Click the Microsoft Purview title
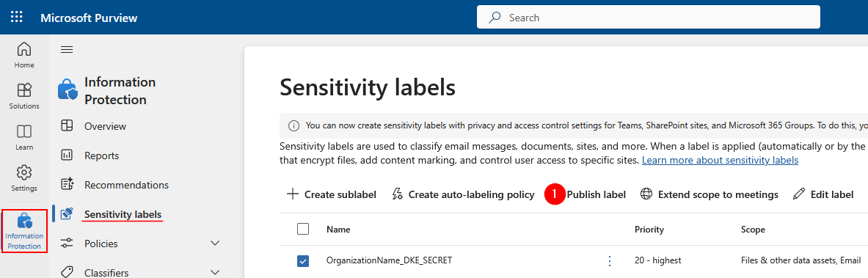 coord(89,18)
